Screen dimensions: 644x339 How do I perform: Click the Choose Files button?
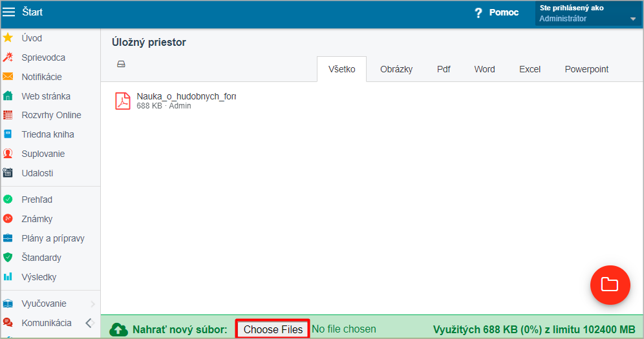tap(273, 329)
